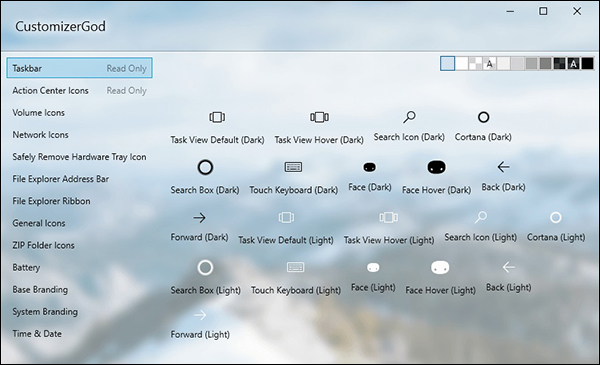The image size is (600, 365).
Task: Click the Touch Keyboard (Dark) icon
Action: click(293, 167)
